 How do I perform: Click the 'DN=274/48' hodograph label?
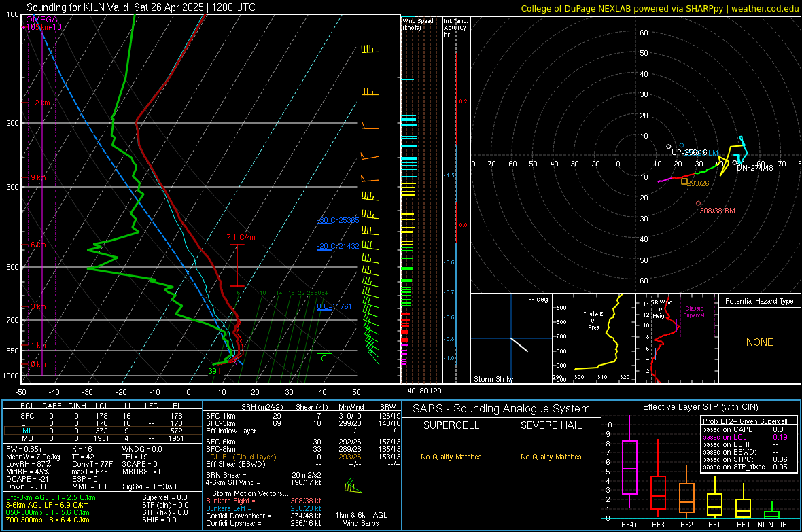pos(755,168)
